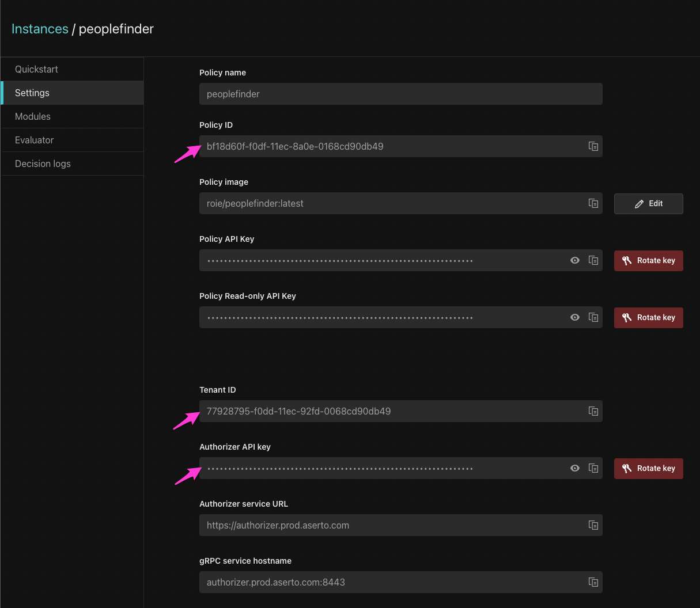Copy the Authorizer service URL
Viewport: 700px width, 608px height.
[593, 525]
